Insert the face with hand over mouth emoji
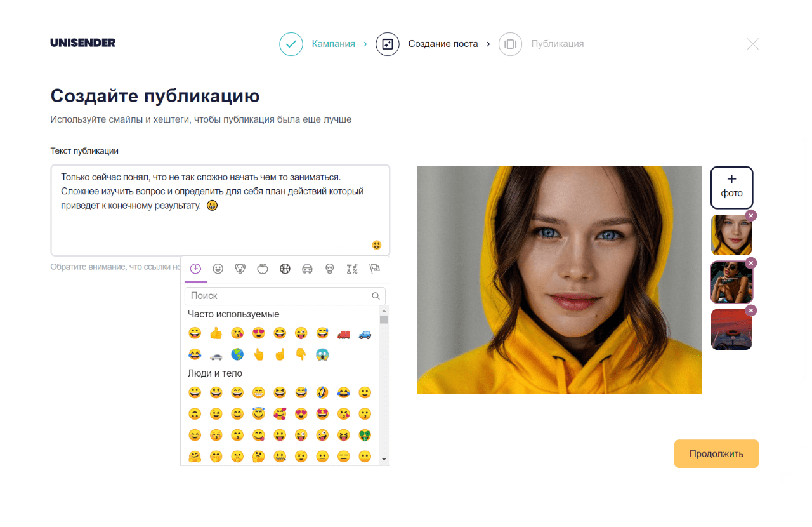Image resolution: width=812 pixels, height=527 pixels. click(x=216, y=457)
